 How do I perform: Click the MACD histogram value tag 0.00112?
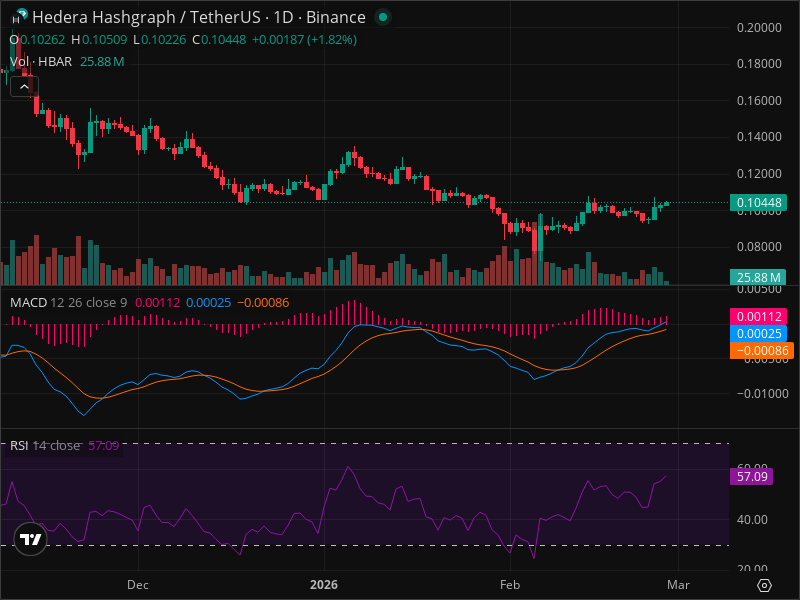[759, 316]
